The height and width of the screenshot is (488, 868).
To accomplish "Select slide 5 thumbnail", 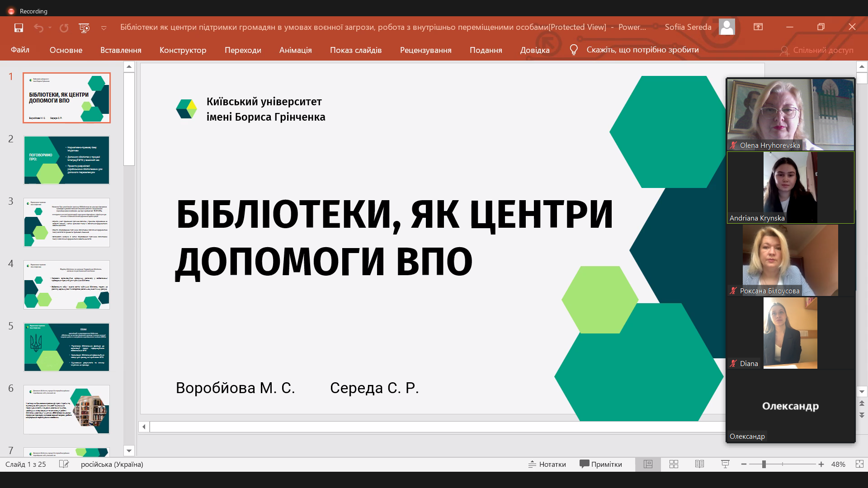I will point(66,347).
